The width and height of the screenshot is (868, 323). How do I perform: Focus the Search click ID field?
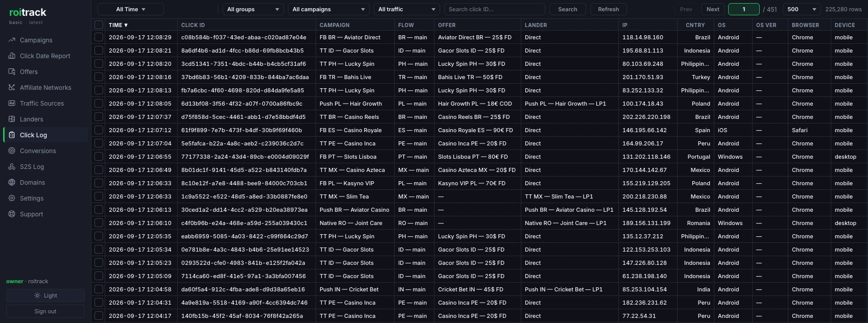point(494,9)
